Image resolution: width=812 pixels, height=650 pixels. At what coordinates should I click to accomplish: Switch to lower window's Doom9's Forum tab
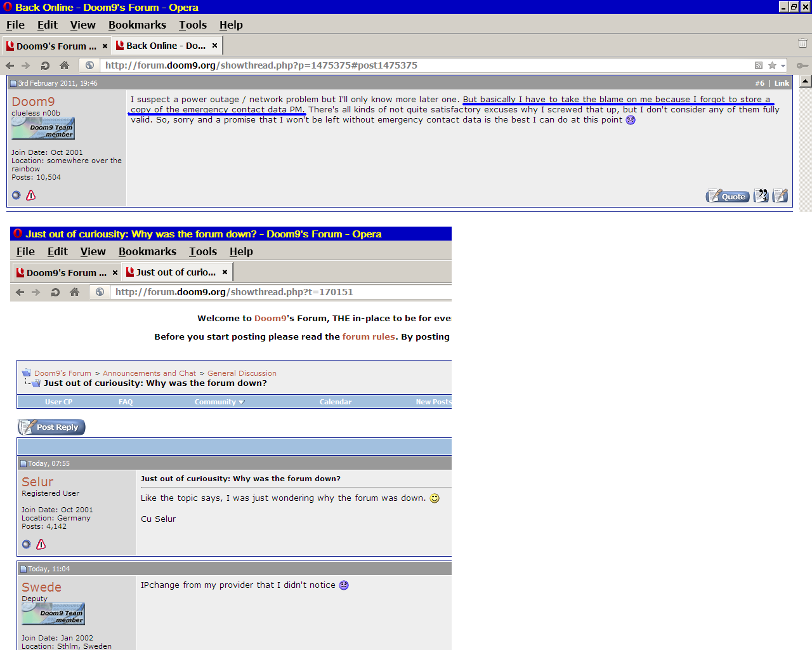point(66,273)
